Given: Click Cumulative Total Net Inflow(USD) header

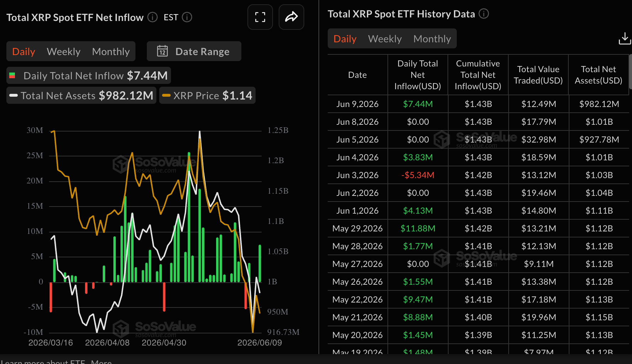Looking at the screenshot, I should (x=478, y=75).
